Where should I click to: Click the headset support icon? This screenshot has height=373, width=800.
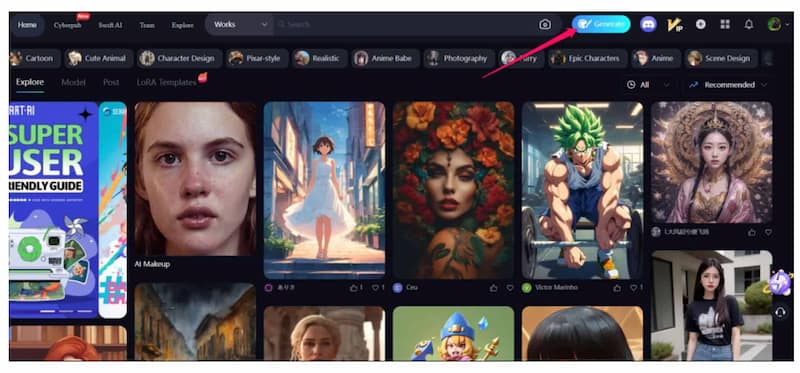tap(780, 312)
